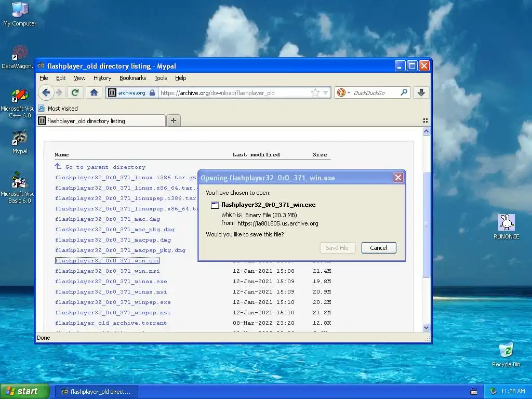Click the page scrollbar down arrow
The image size is (532, 399).
pos(426,327)
